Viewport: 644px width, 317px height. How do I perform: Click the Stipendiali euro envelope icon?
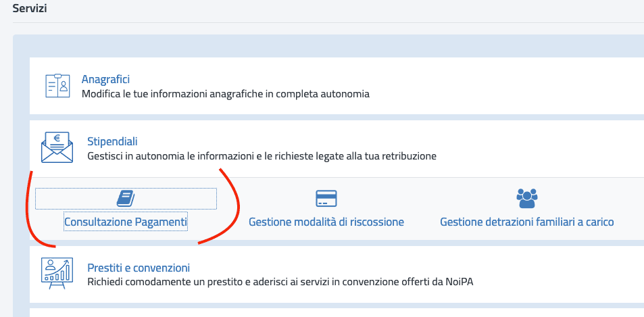point(57,148)
